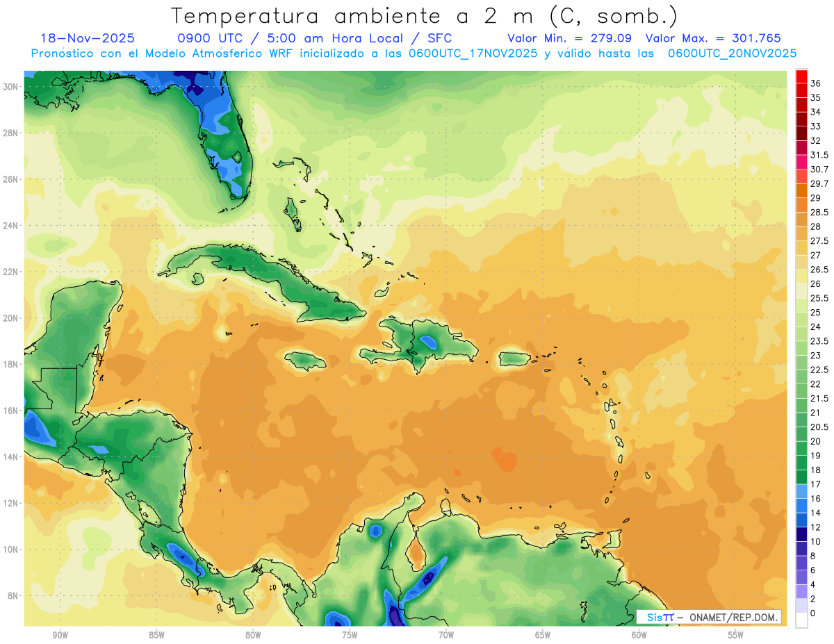Viewport: 834px width, 644px height.
Task: Click the "55W" longitude label
Action: pos(736,635)
